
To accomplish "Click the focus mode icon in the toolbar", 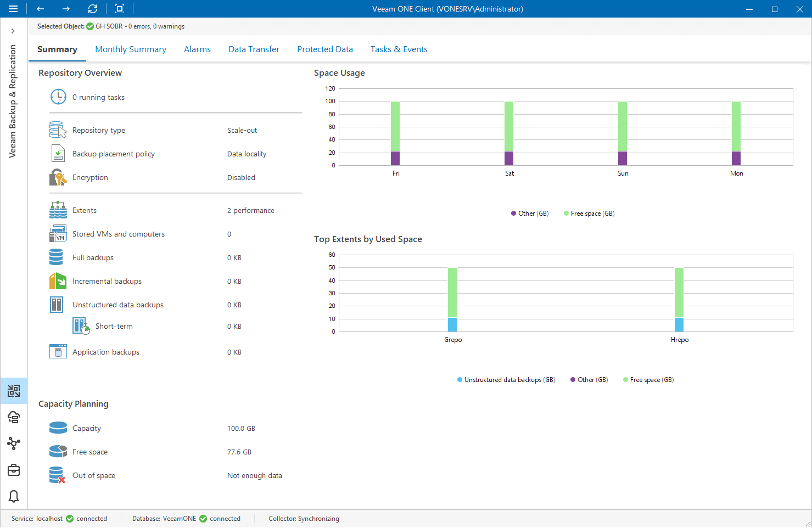I will pyautogui.click(x=119, y=9).
